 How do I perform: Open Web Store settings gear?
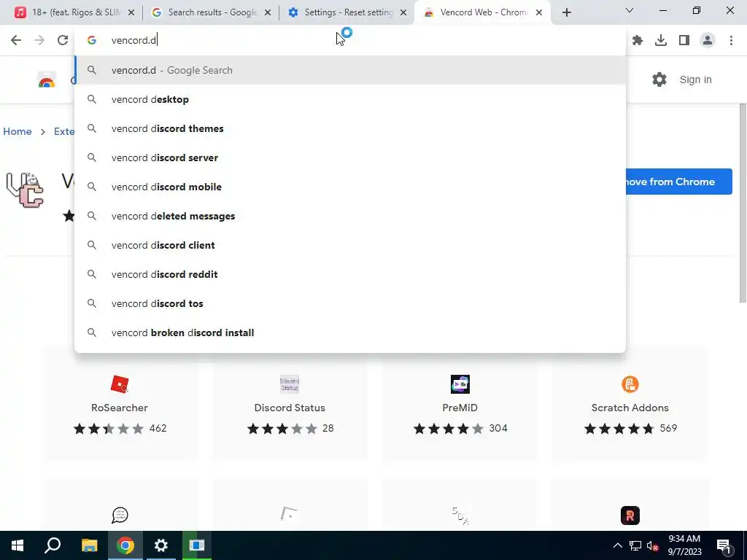tap(659, 79)
